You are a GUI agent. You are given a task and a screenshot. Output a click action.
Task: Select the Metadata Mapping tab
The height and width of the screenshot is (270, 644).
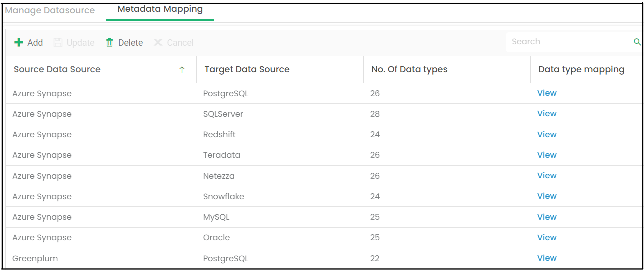point(160,9)
